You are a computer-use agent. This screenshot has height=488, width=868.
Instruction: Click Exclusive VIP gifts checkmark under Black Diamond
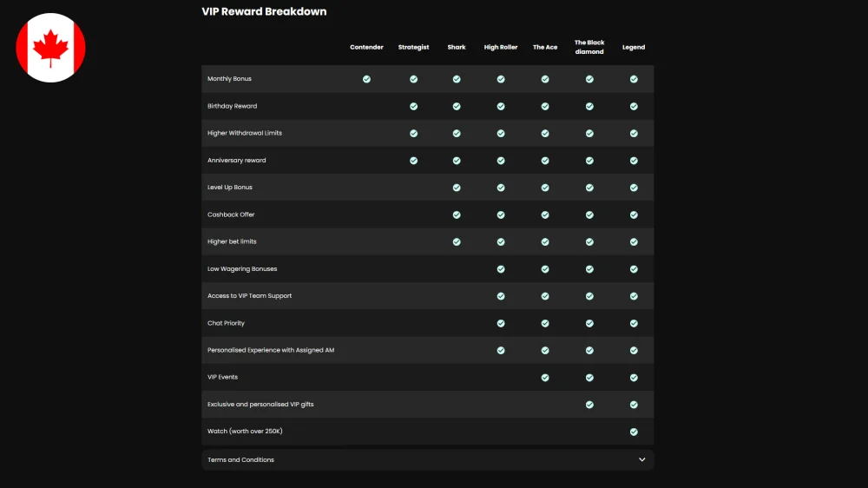589,405
